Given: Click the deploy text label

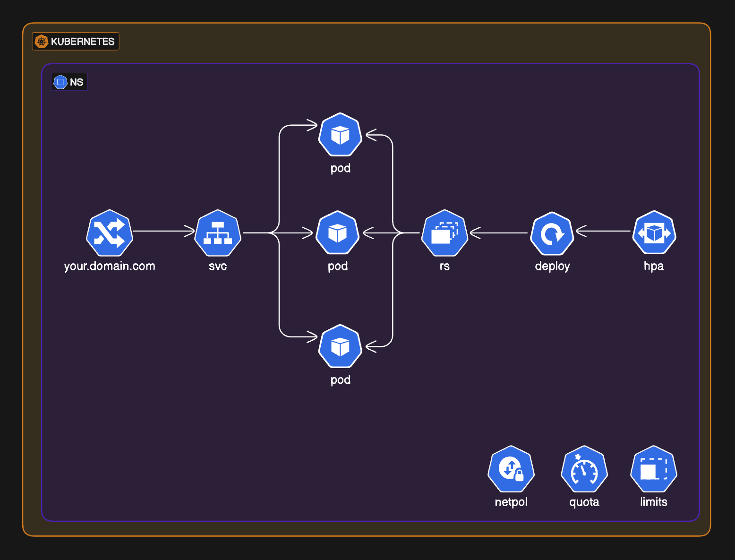Looking at the screenshot, I should coord(552,266).
